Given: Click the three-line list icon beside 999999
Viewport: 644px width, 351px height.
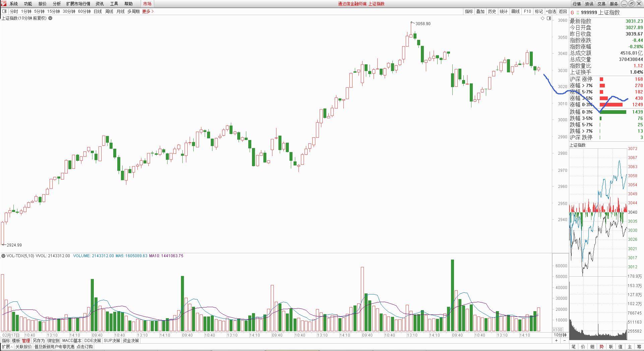Looking at the screenshot, I should [x=578, y=13].
